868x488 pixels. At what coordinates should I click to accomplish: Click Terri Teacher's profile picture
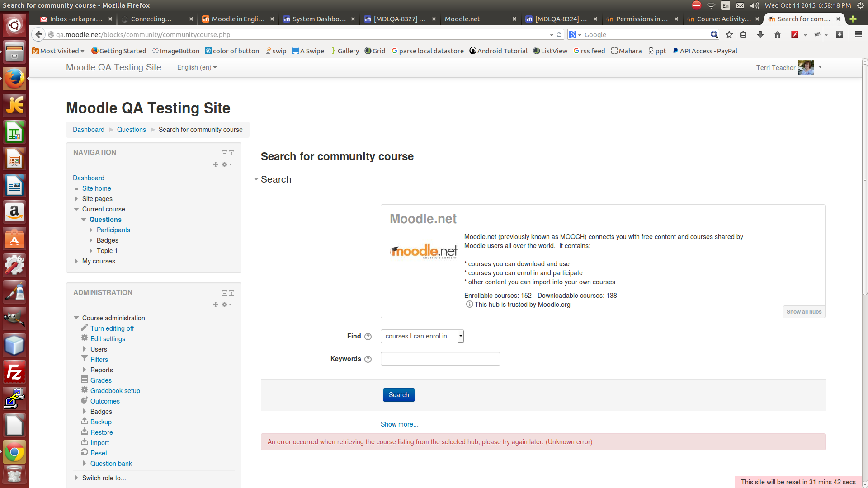tap(806, 67)
